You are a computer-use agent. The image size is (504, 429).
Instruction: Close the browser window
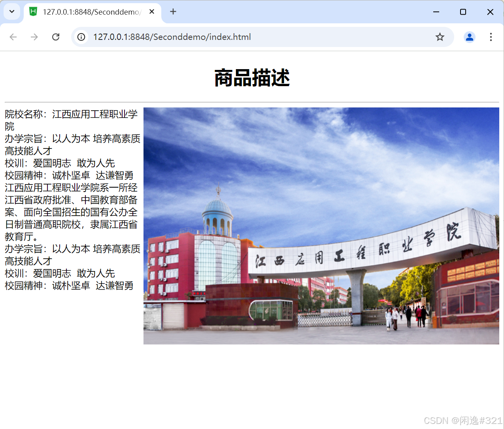pos(490,12)
